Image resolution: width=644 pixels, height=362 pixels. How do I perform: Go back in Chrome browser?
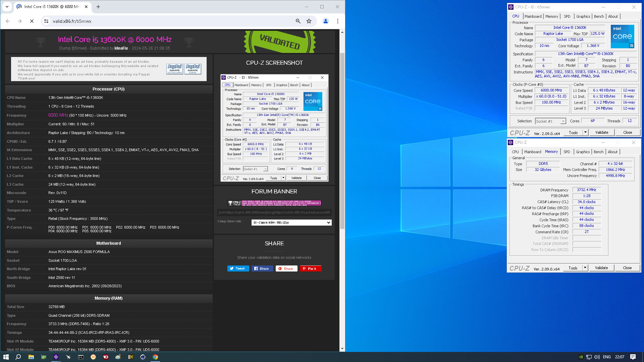coord(8,21)
